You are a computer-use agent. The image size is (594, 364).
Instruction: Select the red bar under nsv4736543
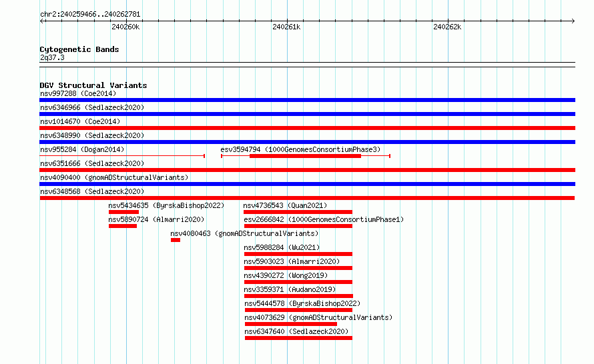click(x=298, y=212)
